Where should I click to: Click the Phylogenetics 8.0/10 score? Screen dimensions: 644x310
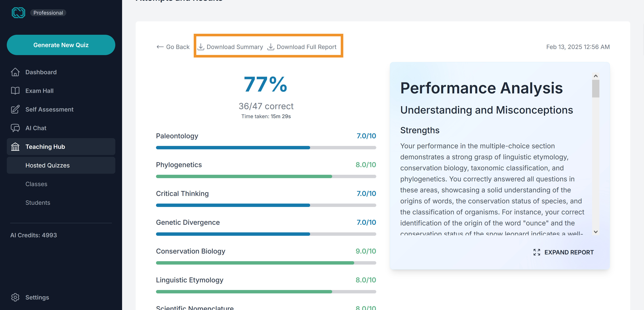tap(366, 165)
